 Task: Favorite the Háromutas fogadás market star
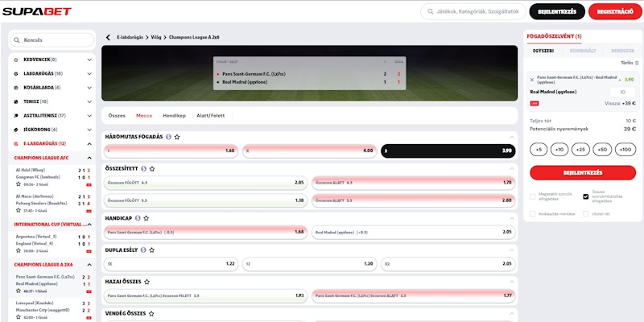[x=177, y=137]
